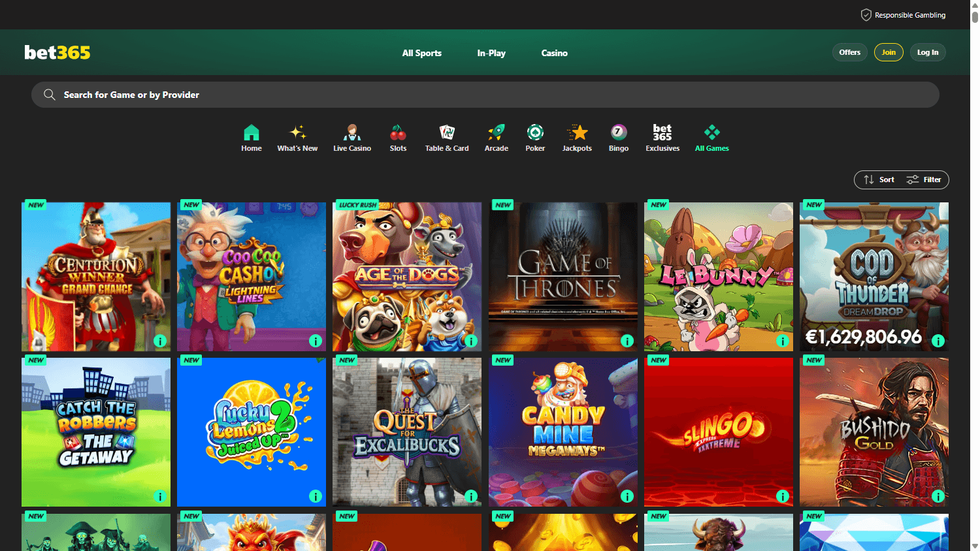
Task: Open the Filter panel
Action: coord(925,180)
